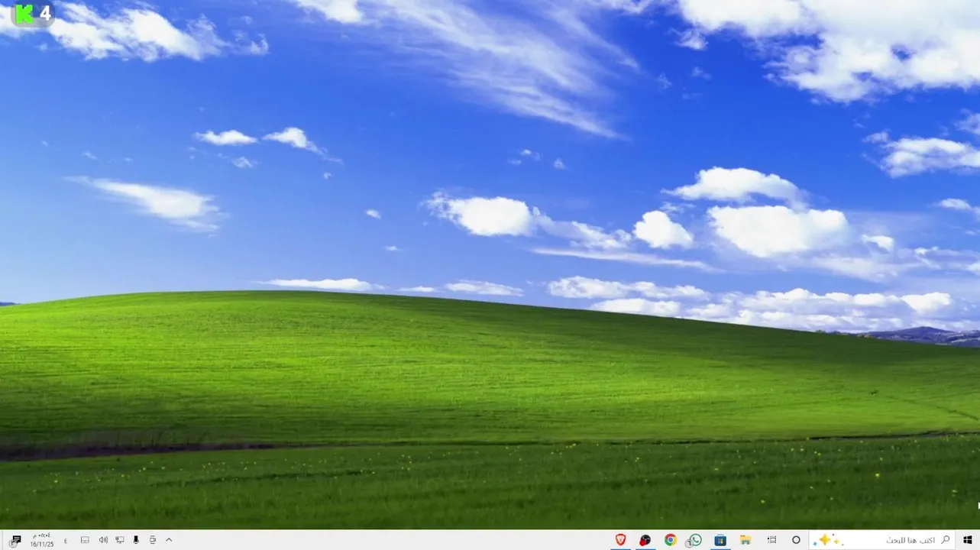Open File Explorer from the taskbar

click(x=745, y=540)
